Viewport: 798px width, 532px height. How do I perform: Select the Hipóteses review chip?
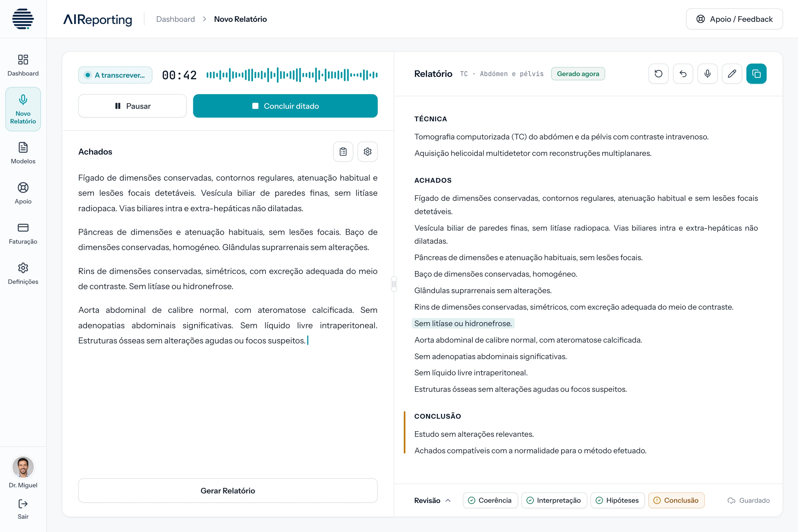click(x=617, y=500)
